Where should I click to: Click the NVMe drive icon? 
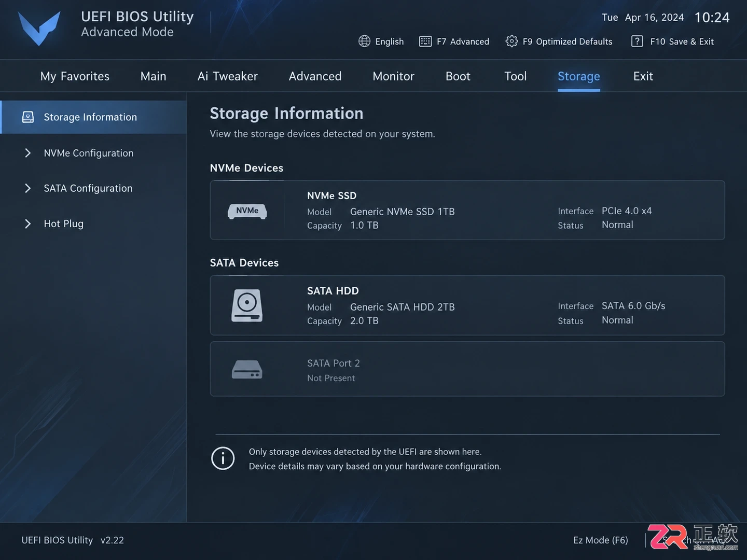[x=247, y=211]
